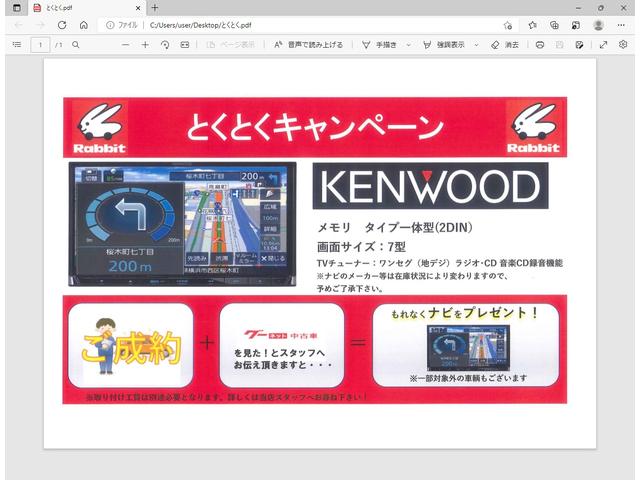Click the もれなくナビをプレゼント！ text
Image resolution: width=640 pixels, height=480 pixels.
465,313
